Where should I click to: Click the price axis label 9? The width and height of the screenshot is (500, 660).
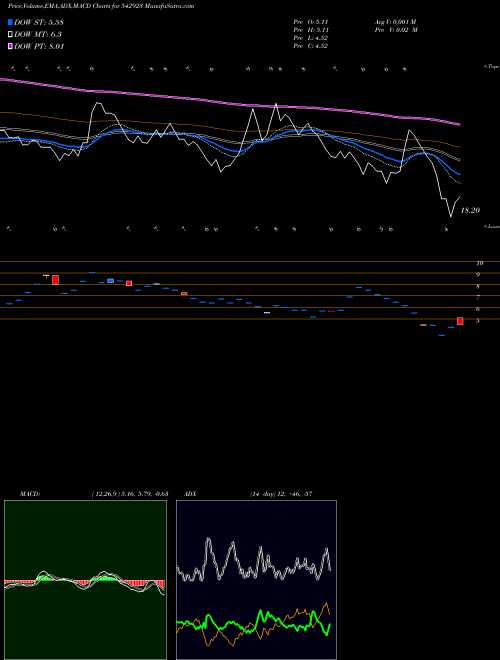click(x=478, y=274)
